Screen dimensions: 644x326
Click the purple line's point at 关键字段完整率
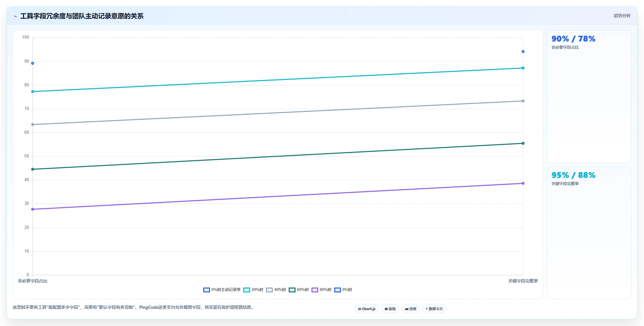pos(523,183)
